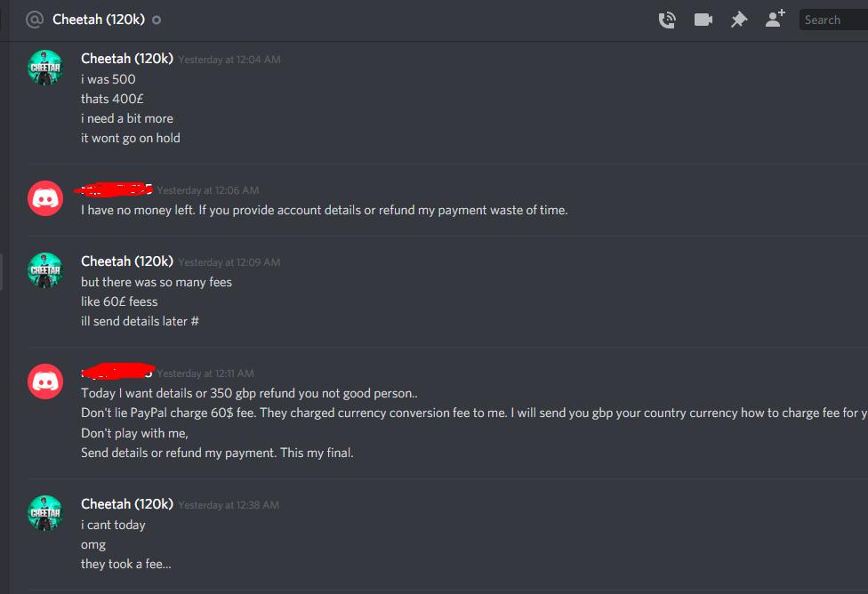The width and height of the screenshot is (868, 594).
Task: Open pinned messages
Action: point(738,20)
